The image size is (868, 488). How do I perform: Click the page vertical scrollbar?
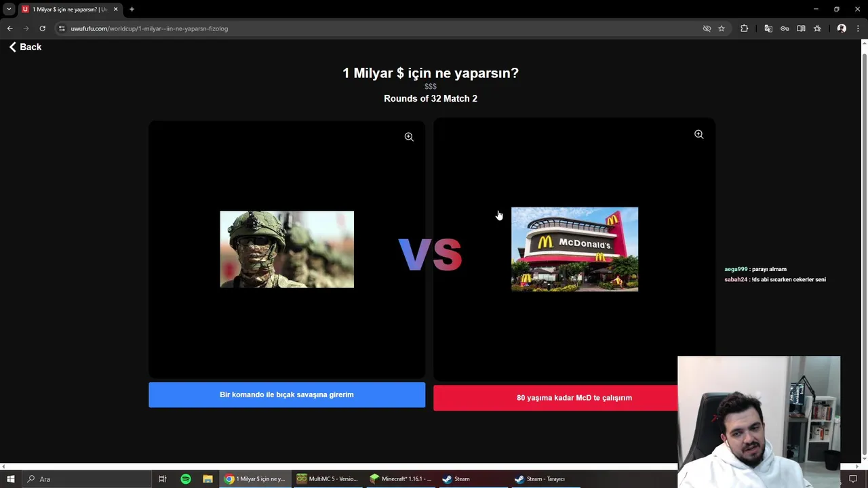click(864, 254)
